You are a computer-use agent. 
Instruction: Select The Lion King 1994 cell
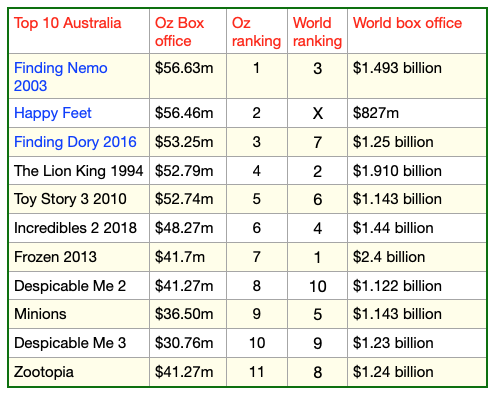(79, 171)
